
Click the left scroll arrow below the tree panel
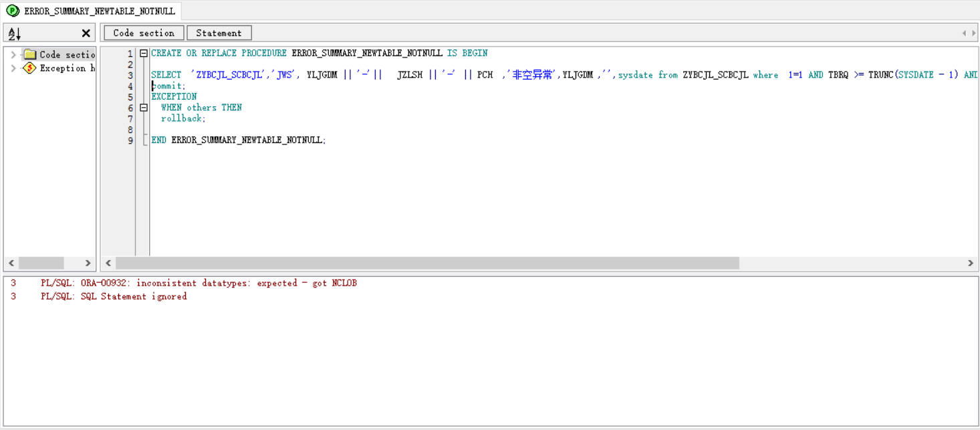10,263
